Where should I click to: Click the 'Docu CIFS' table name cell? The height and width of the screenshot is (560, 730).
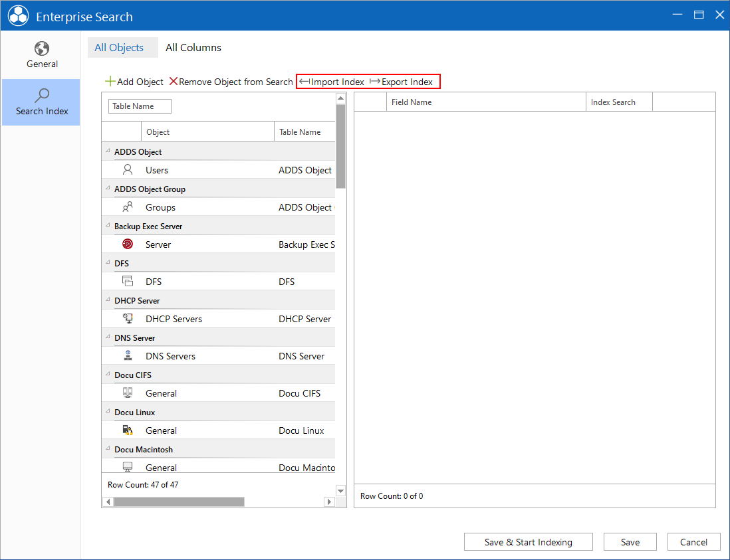tap(299, 393)
